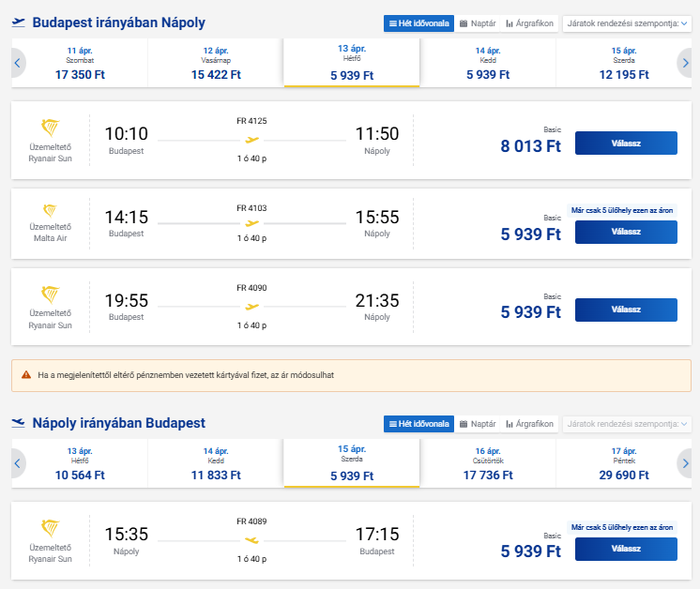Switch return view to Naptár

click(x=478, y=424)
